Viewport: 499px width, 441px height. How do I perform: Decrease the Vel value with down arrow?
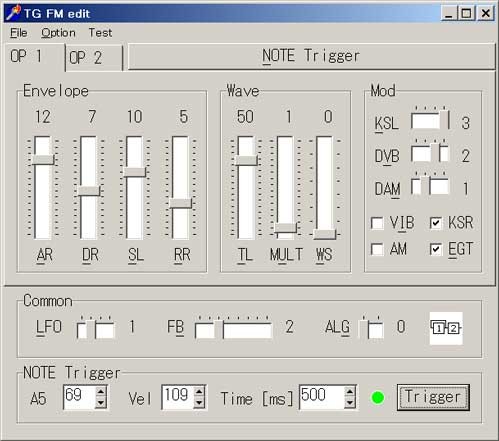pyautogui.click(x=199, y=403)
